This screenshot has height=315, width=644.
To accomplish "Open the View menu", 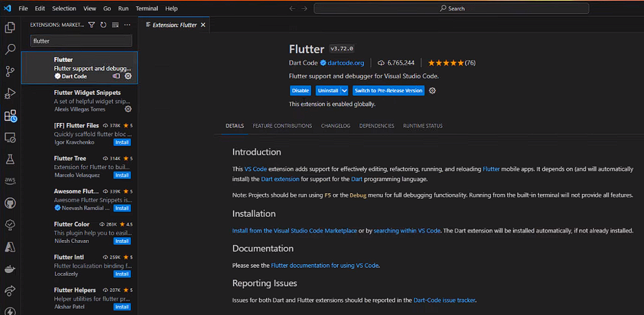I will coord(89,8).
